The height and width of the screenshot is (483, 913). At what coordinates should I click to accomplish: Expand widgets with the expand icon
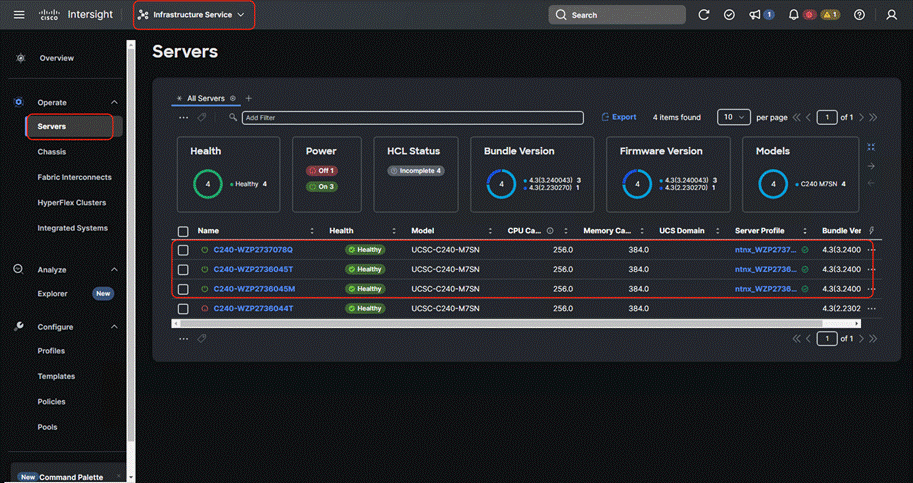tap(871, 147)
